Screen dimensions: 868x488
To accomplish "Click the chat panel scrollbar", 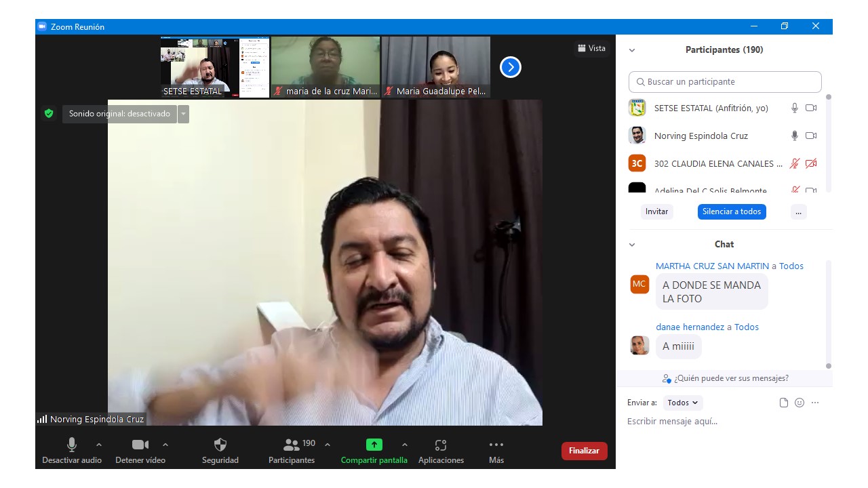I will click(x=828, y=314).
